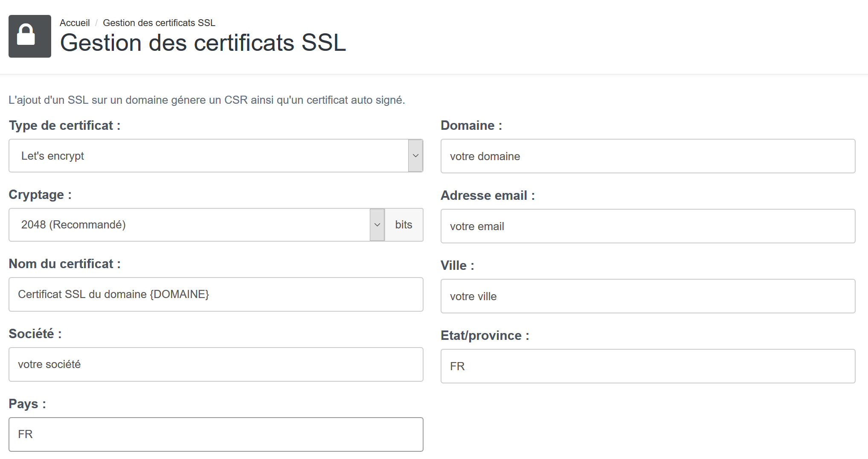Click the Pays field containing 'FR'

point(215,434)
